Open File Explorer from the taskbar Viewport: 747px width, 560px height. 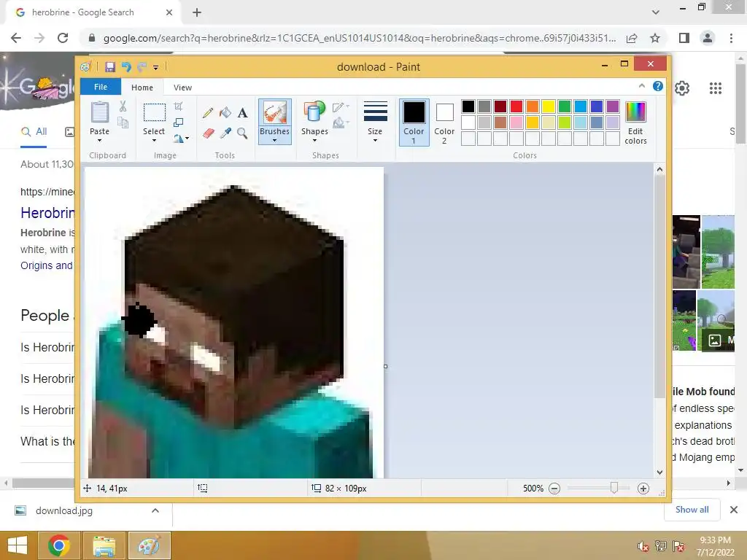point(104,545)
